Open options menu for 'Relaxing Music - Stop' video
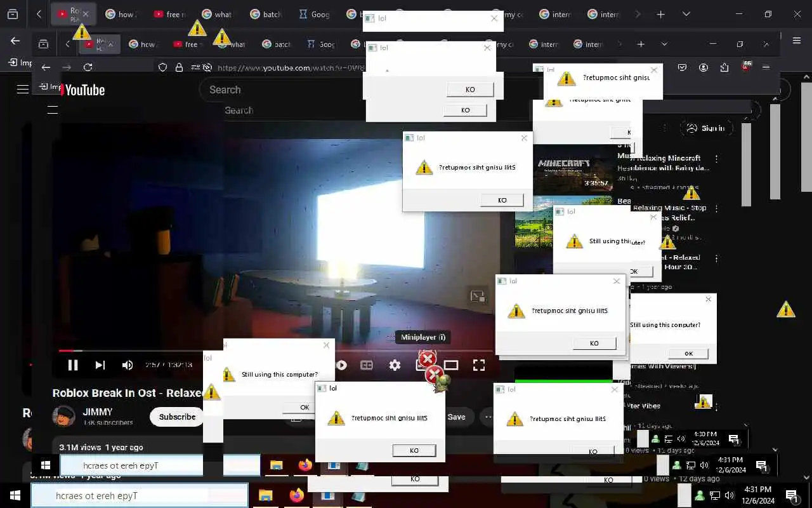Viewport: 812px width, 508px height. click(716, 208)
